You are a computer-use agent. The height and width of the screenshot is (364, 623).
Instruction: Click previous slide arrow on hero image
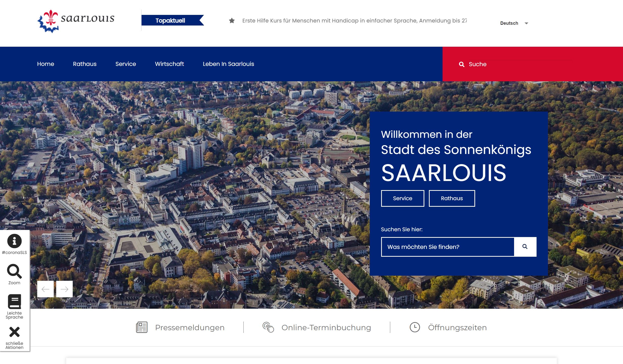click(45, 289)
